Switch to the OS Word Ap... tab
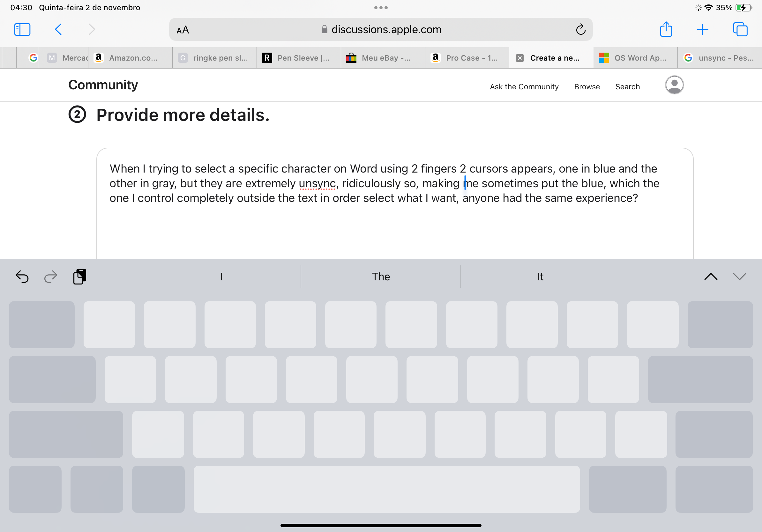 coord(635,58)
